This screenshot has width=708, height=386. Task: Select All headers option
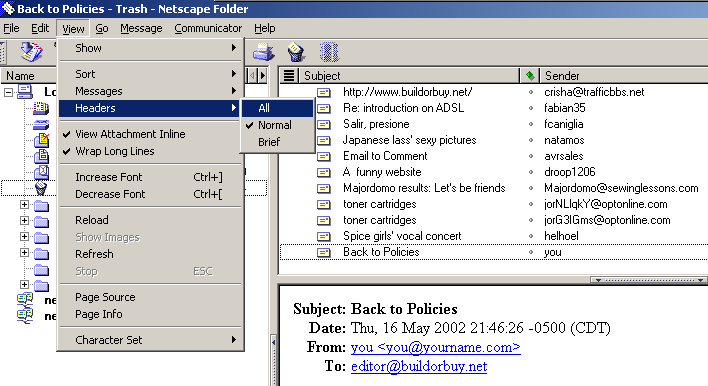pyautogui.click(x=277, y=108)
